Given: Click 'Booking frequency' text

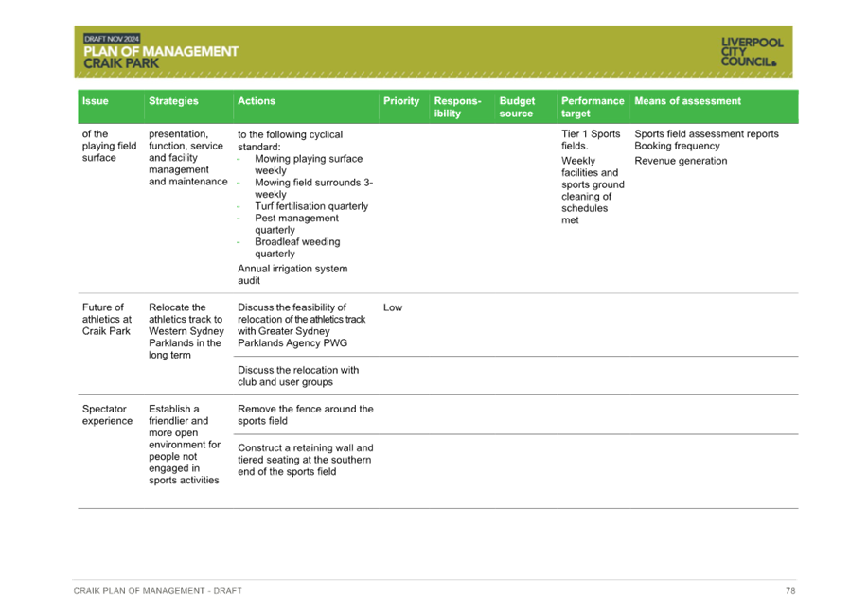Looking at the screenshot, I should click(x=677, y=146).
